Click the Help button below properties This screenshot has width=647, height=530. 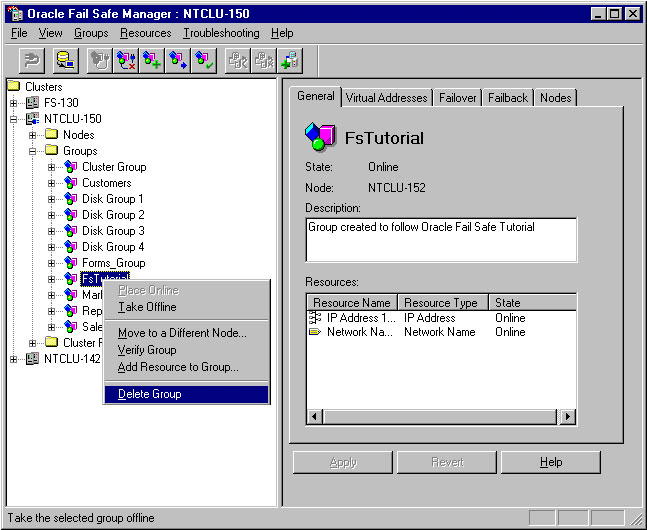pyautogui.click(x=551, y=462)
